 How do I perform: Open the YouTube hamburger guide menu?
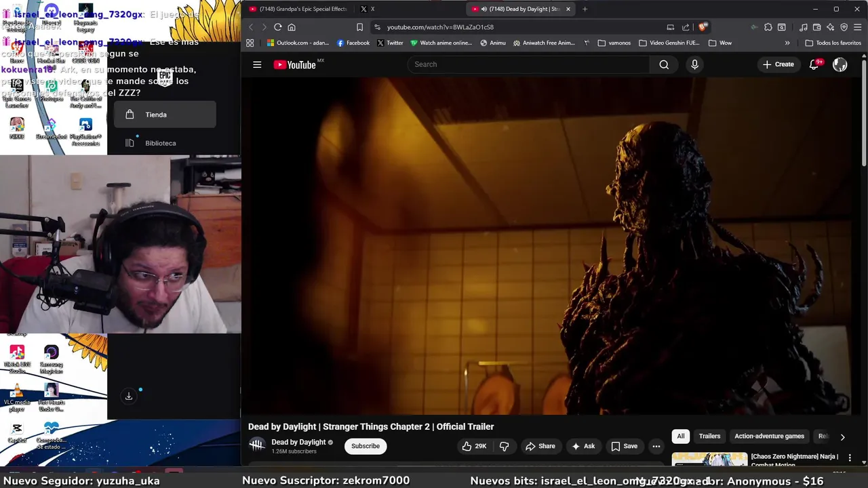click(257, 64)
